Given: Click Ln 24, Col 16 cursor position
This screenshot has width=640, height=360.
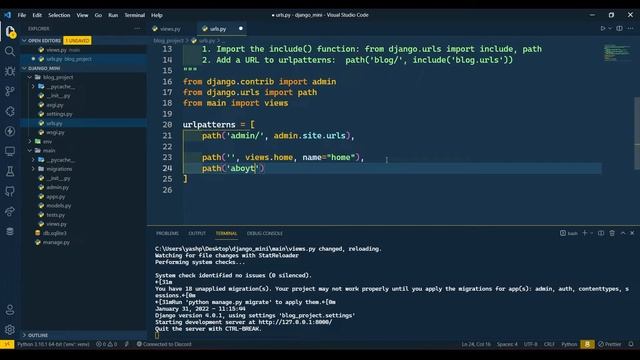Looking at the screenshot, I should click(476, 344).
